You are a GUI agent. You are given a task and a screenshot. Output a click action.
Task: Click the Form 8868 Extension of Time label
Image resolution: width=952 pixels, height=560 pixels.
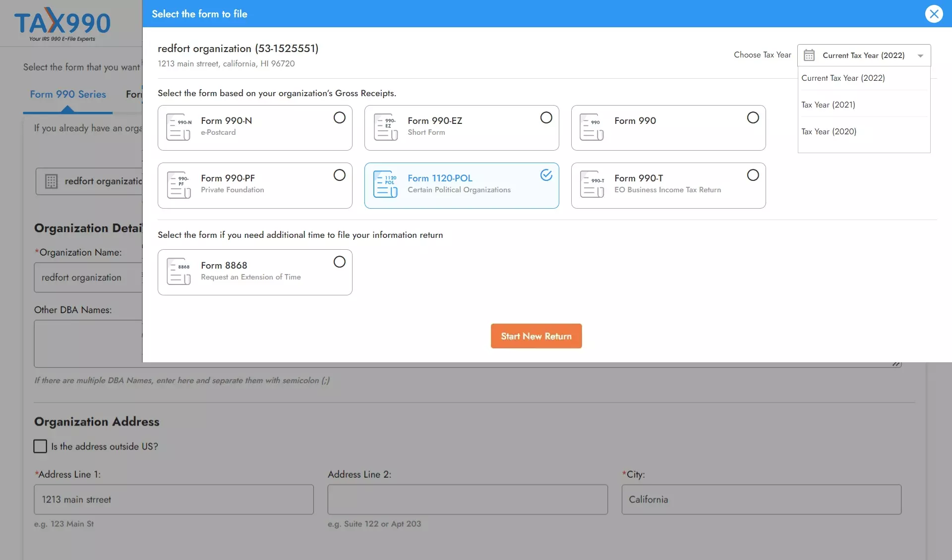pos(250,271)
